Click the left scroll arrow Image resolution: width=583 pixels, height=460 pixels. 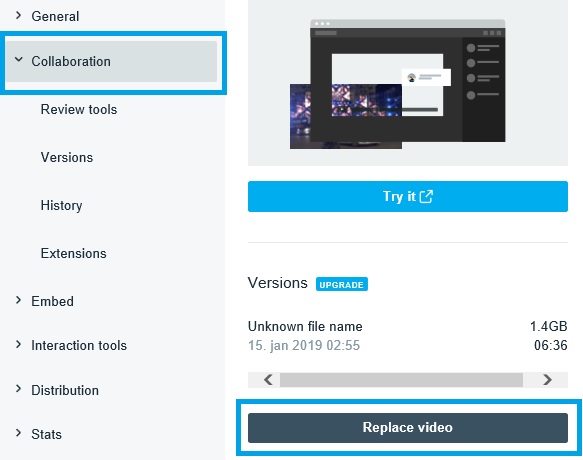click(x=268, y=380)
